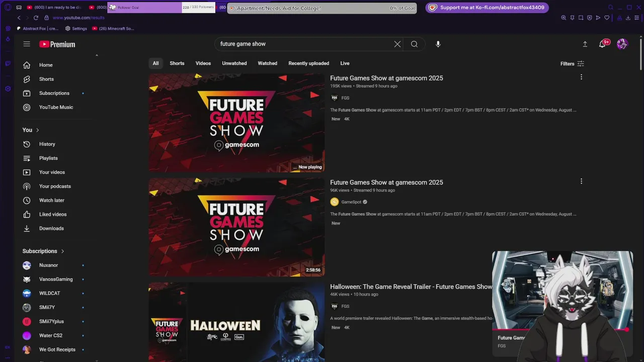The height and width of the screenshot is (362, 644).
Task: Open the Easy Setup lines icon
Action: pos(636,18)
